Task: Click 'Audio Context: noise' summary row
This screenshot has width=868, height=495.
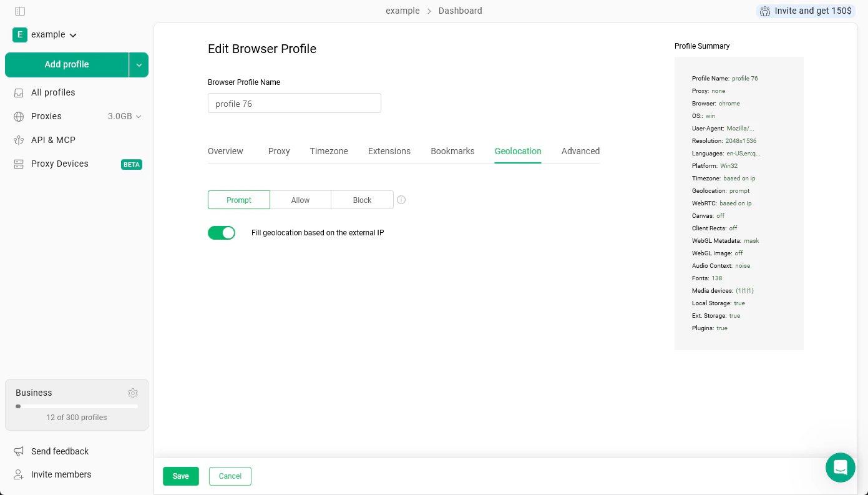Action: click(721, 266)
